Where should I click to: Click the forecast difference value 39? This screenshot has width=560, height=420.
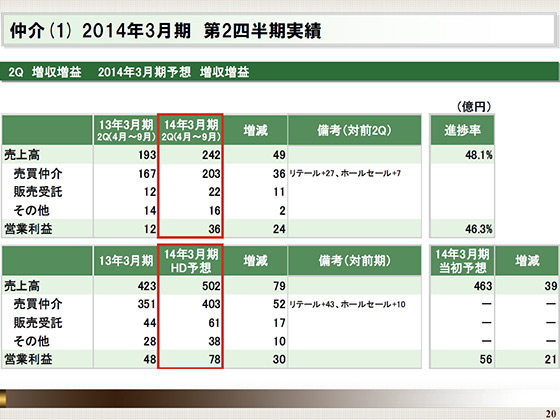point(551,286)
